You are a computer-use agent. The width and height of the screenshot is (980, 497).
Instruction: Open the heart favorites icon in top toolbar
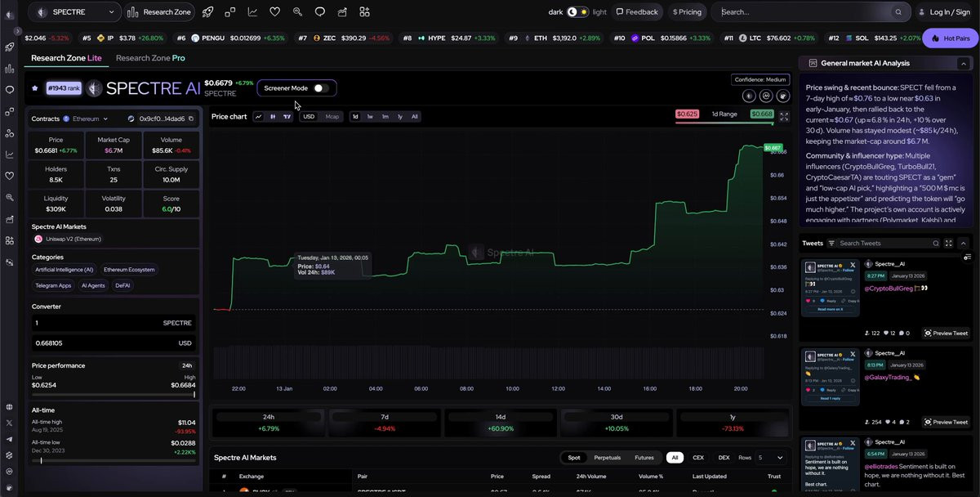point(275,12)
